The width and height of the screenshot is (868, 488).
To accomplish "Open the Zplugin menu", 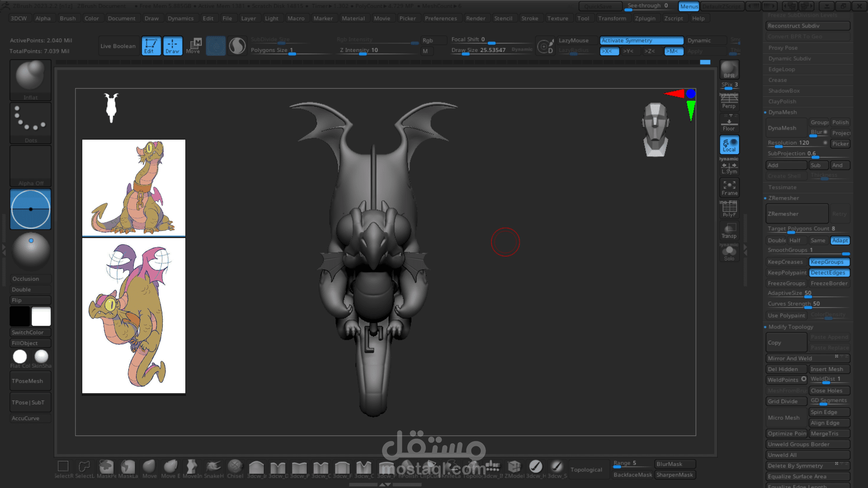I will [645, 19].
